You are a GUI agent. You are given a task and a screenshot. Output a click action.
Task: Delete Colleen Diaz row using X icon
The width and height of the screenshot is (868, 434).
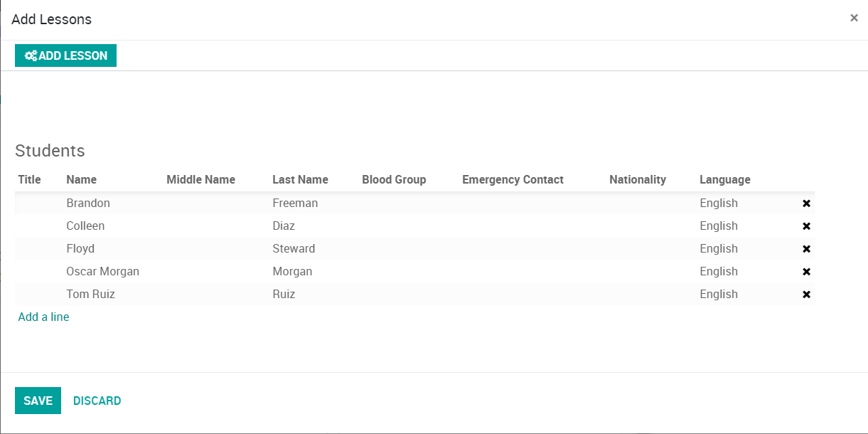coord(806,226)
